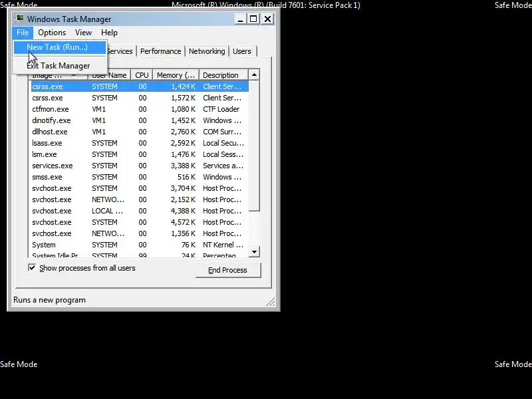This screenshot has height=399, width=532.
Task: Click the COM Surr... description cell
Action: [x=222, y=132]
